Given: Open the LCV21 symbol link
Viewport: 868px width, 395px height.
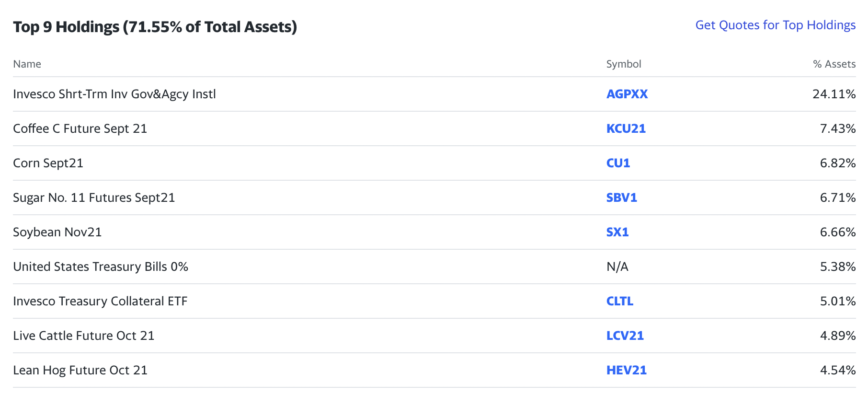Looking at the screenshot, I should pos(625,336).
